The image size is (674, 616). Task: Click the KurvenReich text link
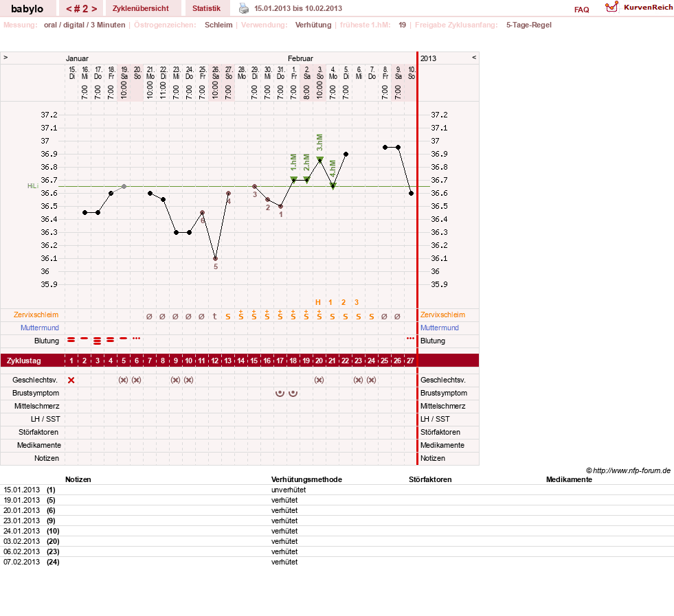[x=648, y=8]
